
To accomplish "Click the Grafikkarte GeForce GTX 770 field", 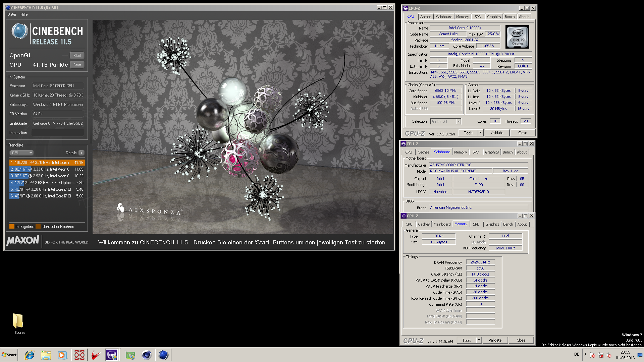I will pyautogui.click(x=58, y=123).
